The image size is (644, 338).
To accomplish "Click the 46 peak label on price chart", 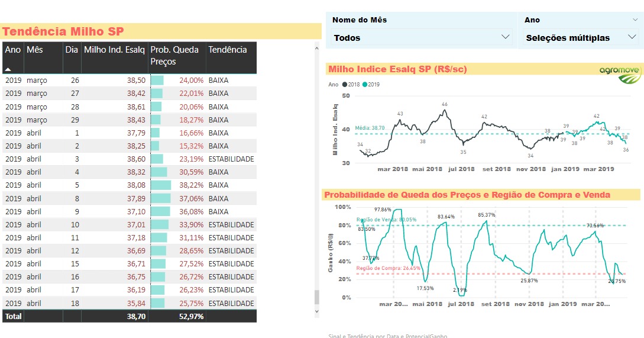I will [444, 104].
